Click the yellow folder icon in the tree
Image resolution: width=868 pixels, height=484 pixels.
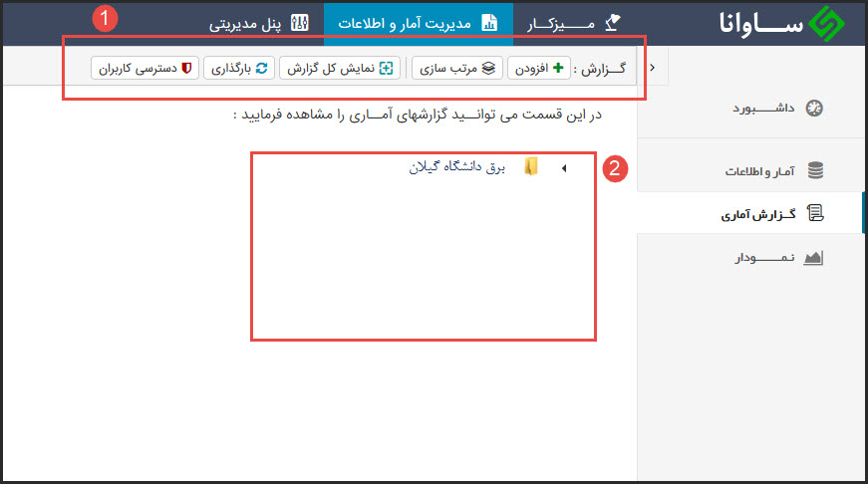531,166
